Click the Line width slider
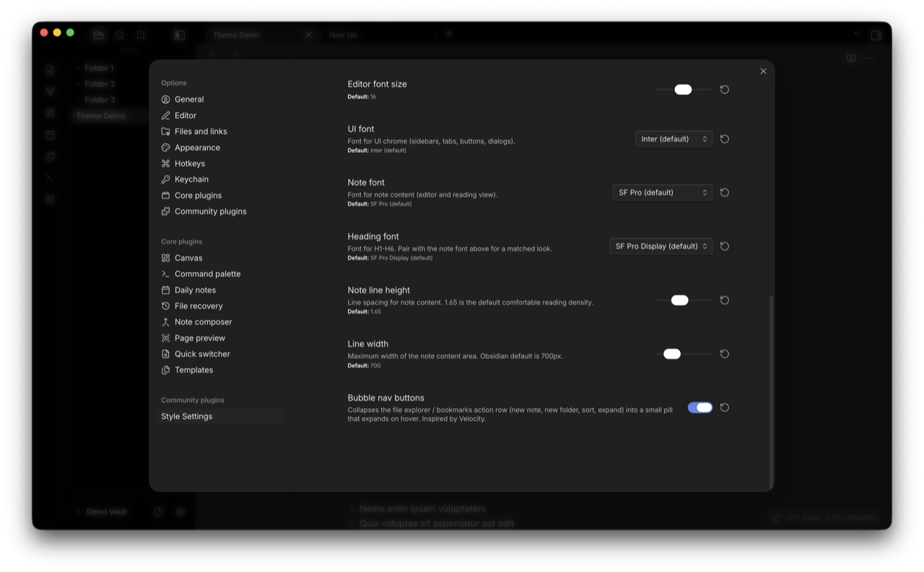Image resolution: width=924 pixels, height=572 pixels. (x=683, y=353)
